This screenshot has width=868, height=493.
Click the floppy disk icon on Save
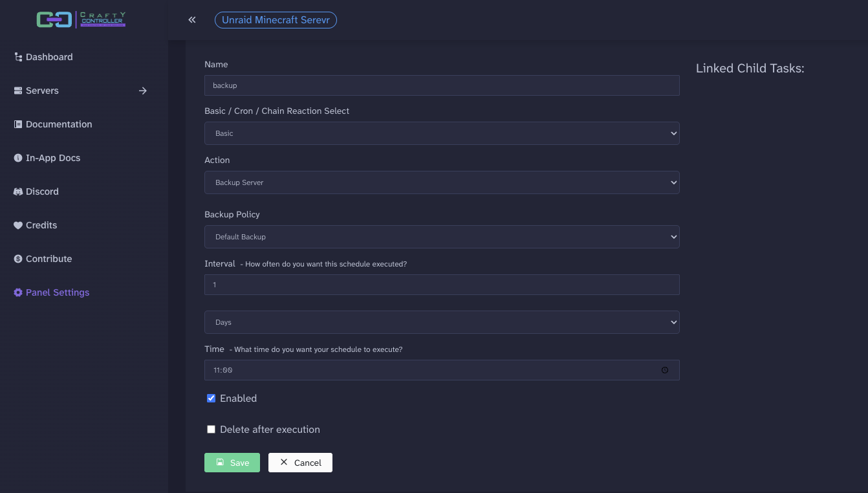click(220, 463)
